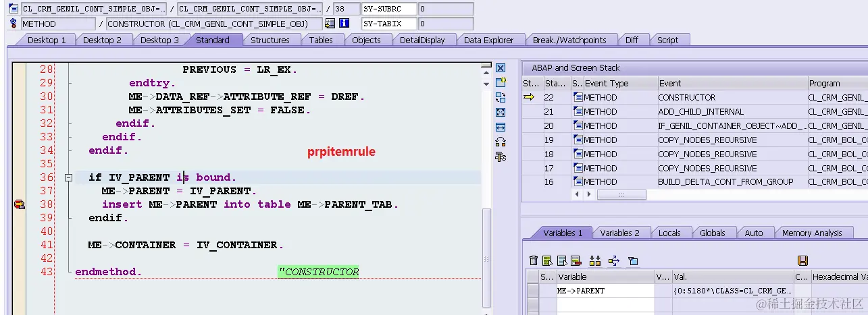
Task: Open the Script tab
Action: coord(667,40)
